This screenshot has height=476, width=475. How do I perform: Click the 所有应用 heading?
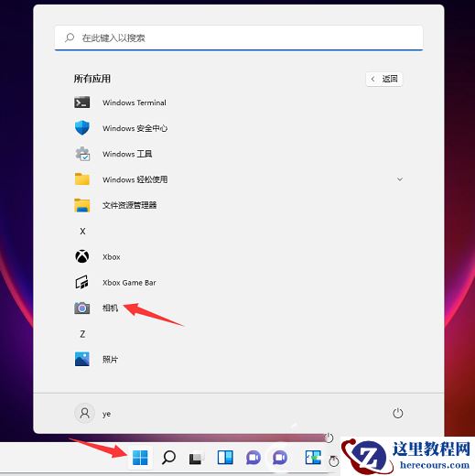[x=92, y=79]
